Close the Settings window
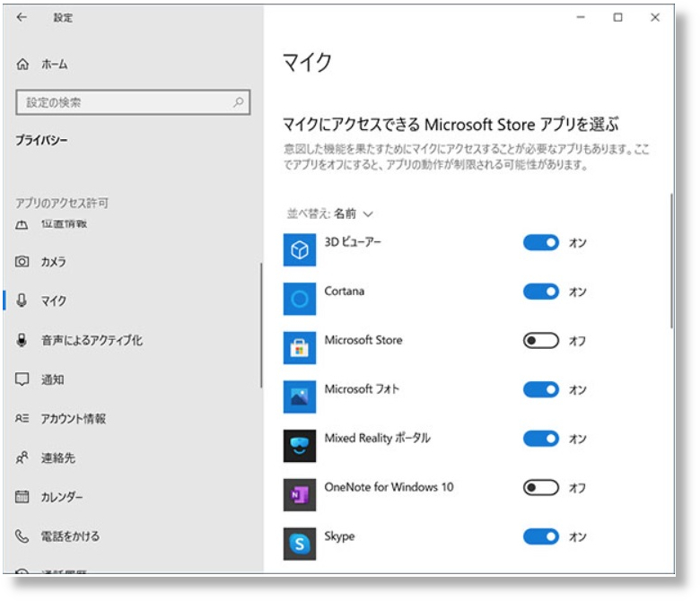700x601 pixels. click(655, 17)
